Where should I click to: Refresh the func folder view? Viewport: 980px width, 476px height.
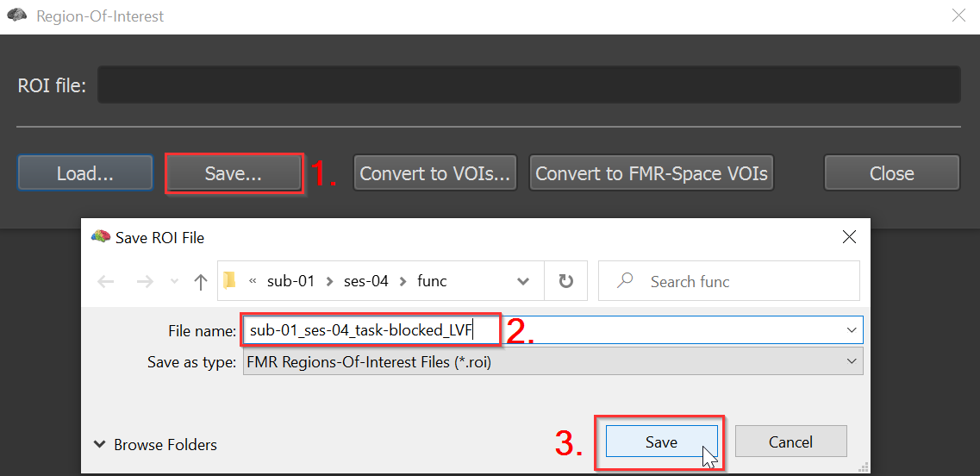pos(565,281)
